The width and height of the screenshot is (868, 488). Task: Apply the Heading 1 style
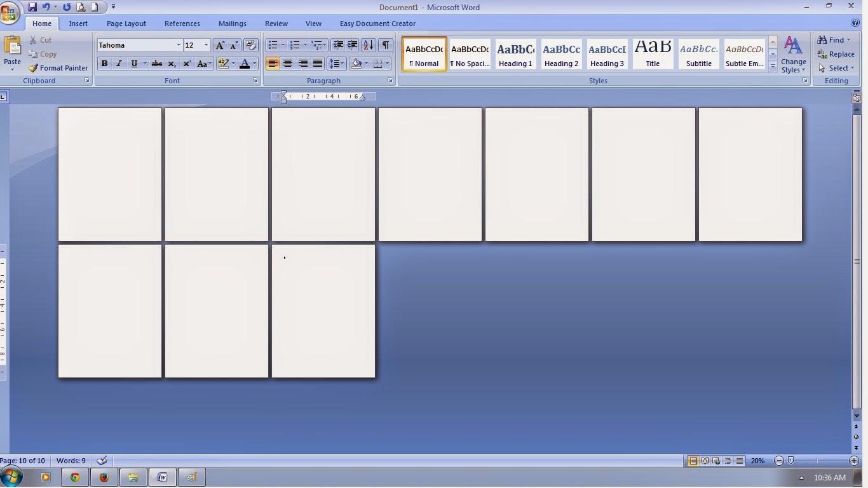click(515, 54)
